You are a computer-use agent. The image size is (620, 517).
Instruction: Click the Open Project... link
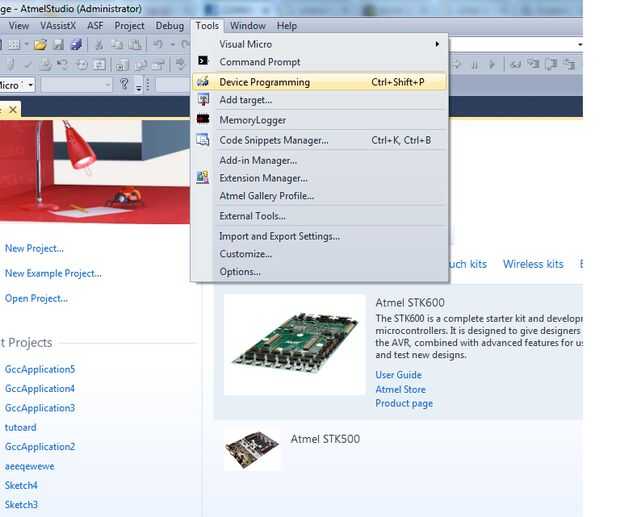pos(36,298)
